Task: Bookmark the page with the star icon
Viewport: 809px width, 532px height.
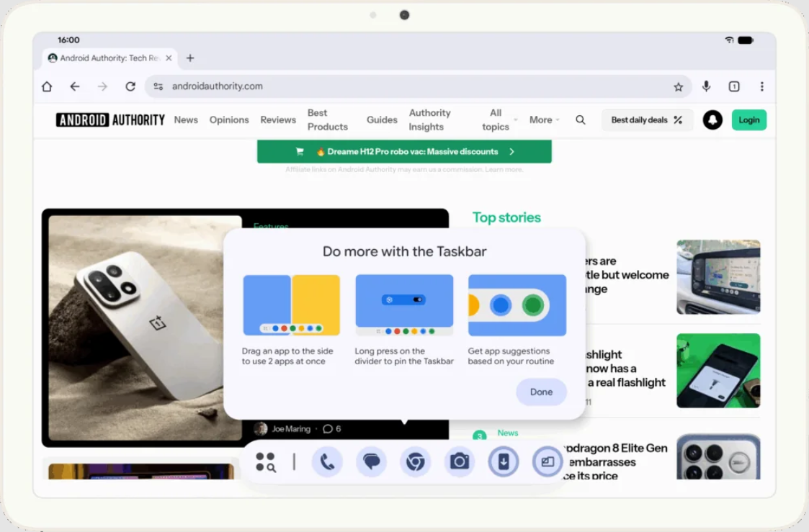Action: tap(679, 86)
